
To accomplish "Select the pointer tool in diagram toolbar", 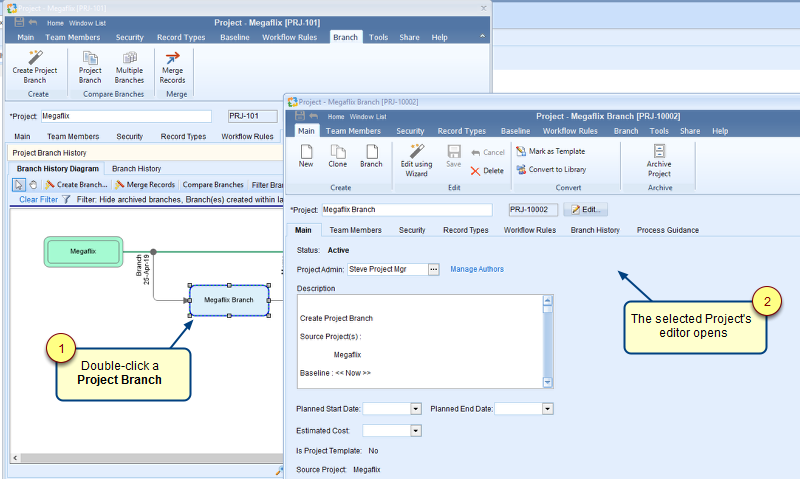I will [x=18, y=185].
